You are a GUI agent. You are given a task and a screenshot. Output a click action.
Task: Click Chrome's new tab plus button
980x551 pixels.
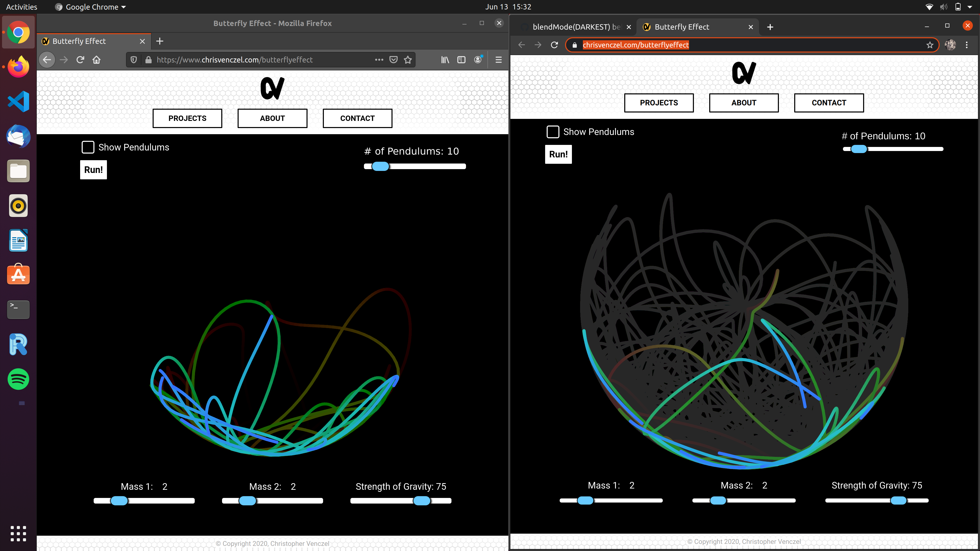tap(770, 27)
